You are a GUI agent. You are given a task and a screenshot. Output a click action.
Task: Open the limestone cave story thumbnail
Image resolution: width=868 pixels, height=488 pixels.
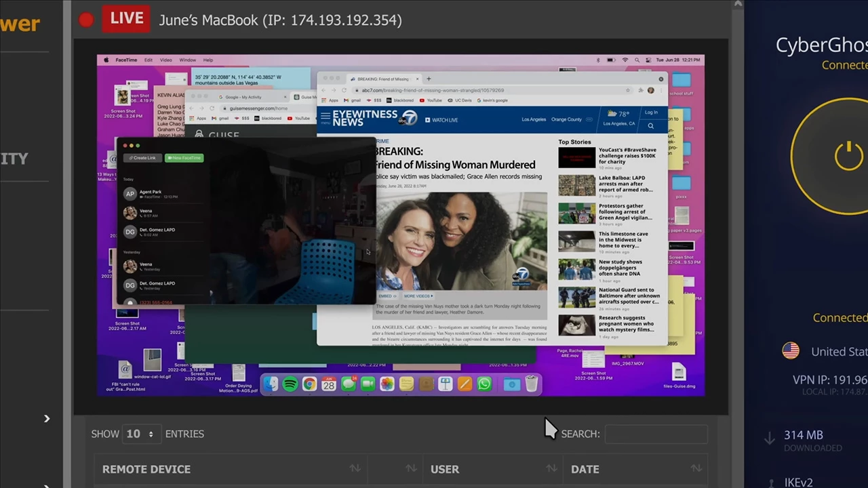[576, 241]
